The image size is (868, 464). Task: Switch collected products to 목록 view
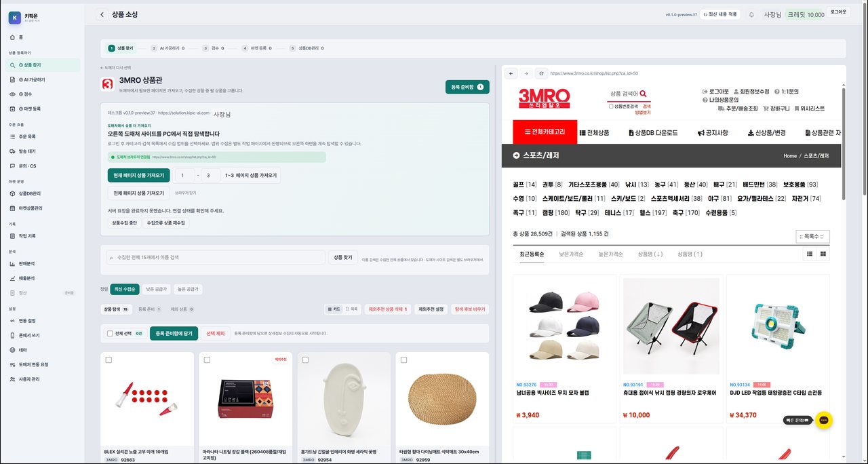[351, 309]
